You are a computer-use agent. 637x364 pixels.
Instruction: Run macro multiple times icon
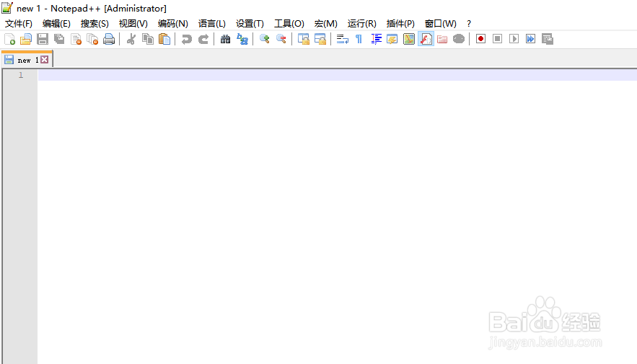(530, 39)
